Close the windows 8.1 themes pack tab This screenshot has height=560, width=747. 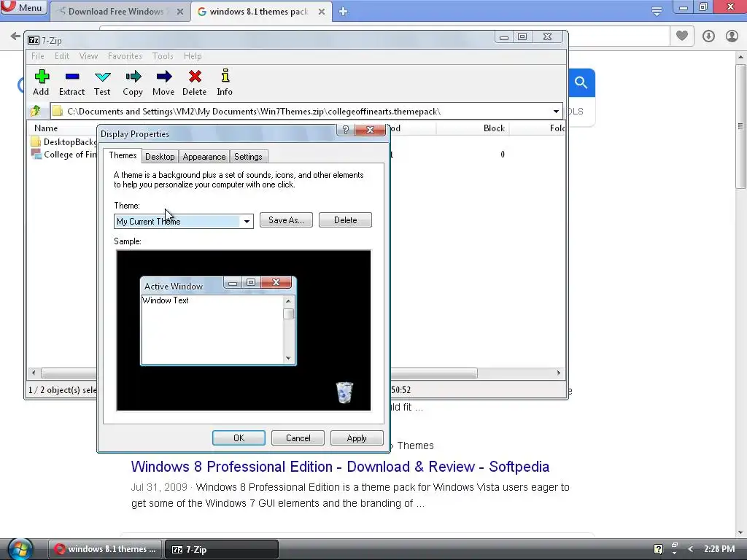322,12
